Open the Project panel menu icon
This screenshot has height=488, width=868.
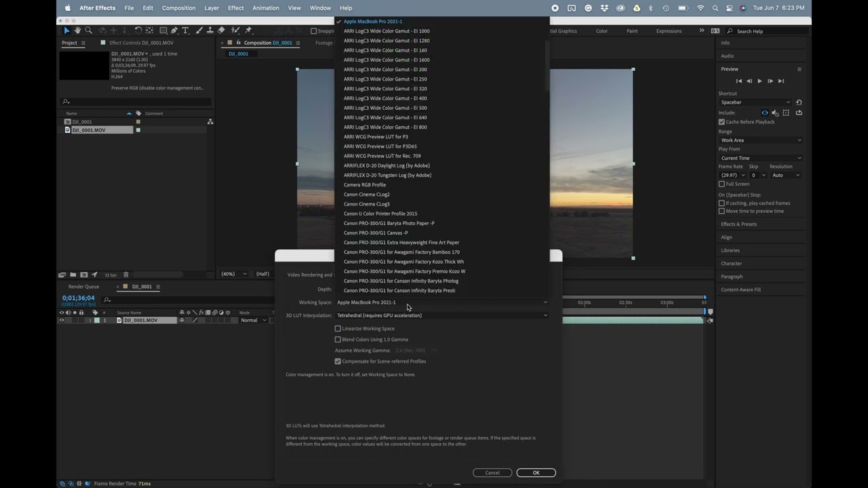click(x=83, y=43)
